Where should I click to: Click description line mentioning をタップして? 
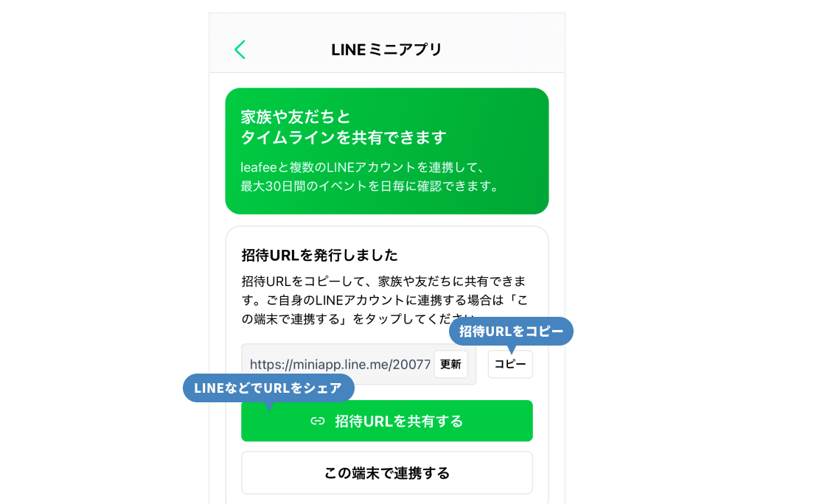point(358,319)
